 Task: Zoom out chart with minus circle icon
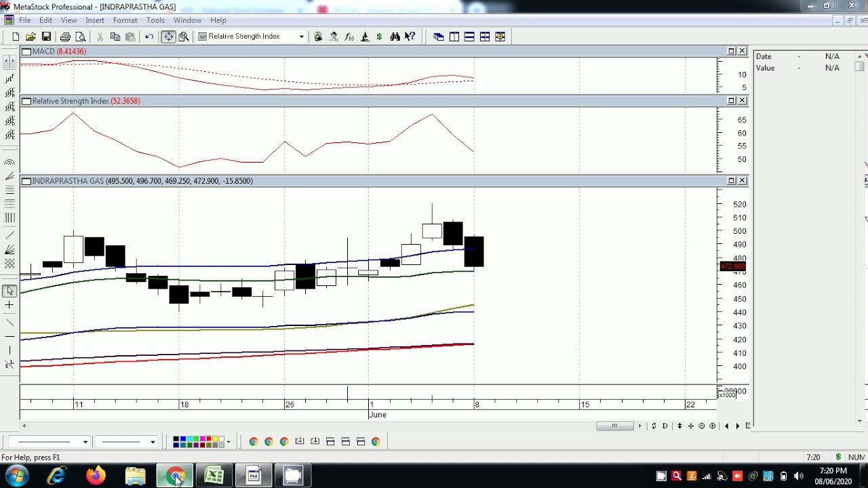(702, 426)
